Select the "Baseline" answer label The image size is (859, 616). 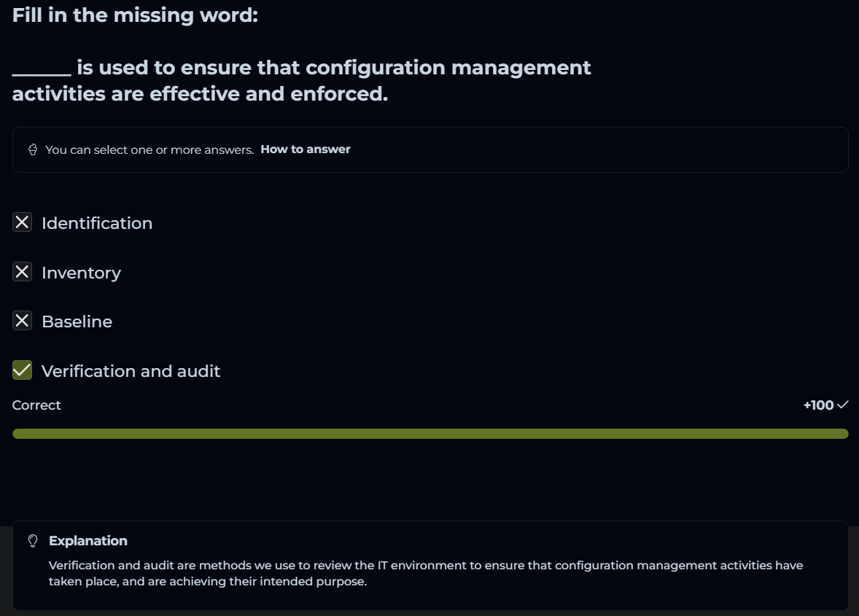pos(77,321)
